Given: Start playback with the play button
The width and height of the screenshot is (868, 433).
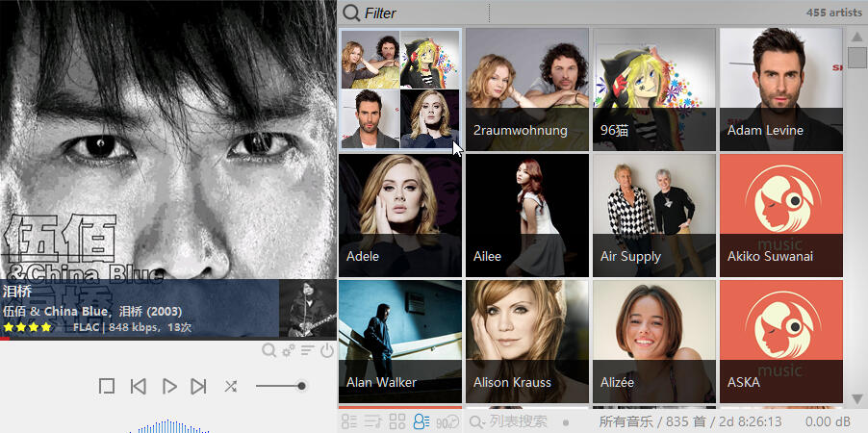Looking at the screenshot, I should point(169,386).
